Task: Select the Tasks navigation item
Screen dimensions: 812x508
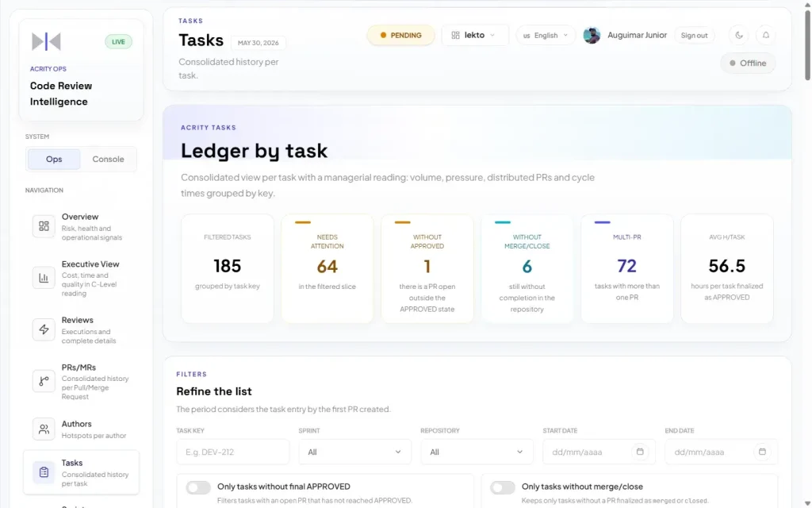Action: [x=82, y=472]
